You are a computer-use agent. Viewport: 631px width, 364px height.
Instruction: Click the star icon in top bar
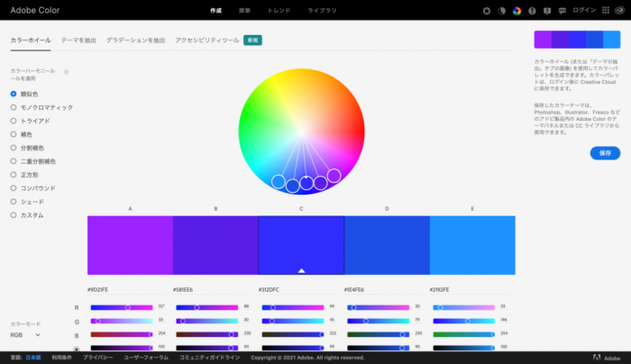point(488,11)
